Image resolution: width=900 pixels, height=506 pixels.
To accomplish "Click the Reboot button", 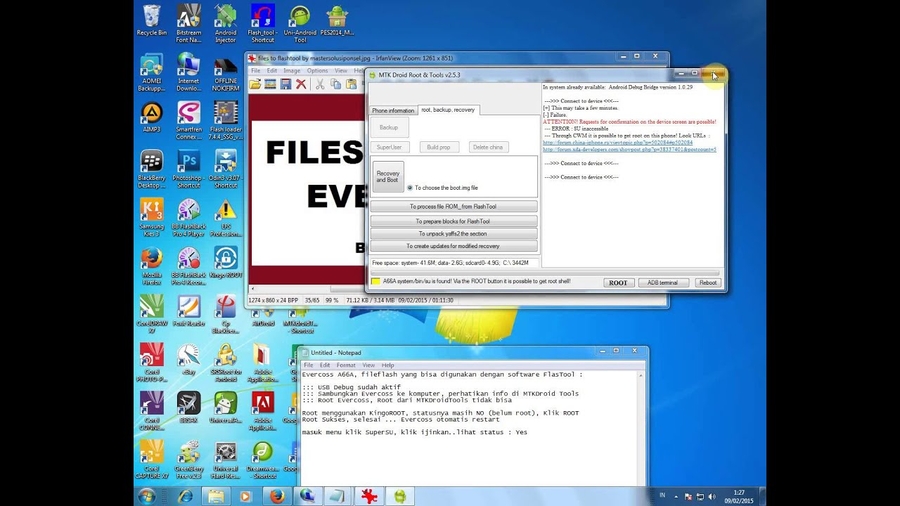I will pos(708,283).
